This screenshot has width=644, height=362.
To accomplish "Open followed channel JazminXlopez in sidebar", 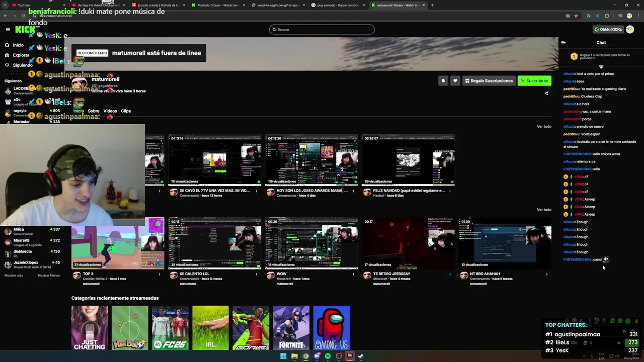I will [x=32, y=264].
